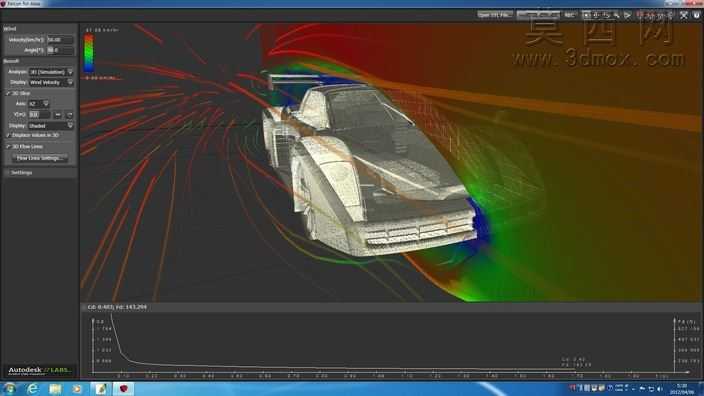Select the magnifier zoom tool icon

tap(616, 15)
